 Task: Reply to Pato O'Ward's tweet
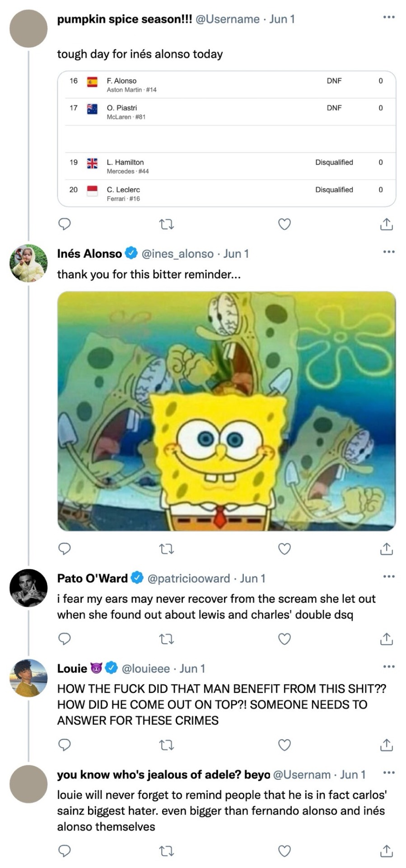[65, 638]
